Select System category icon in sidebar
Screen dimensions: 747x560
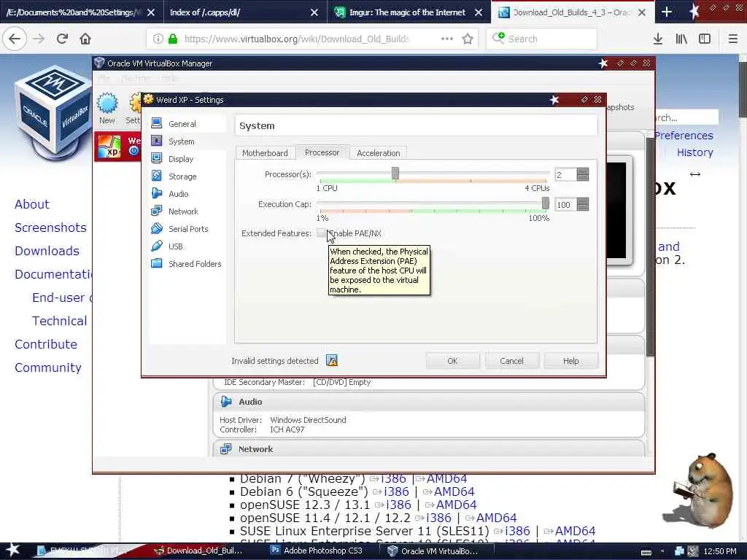coord(156,141)
